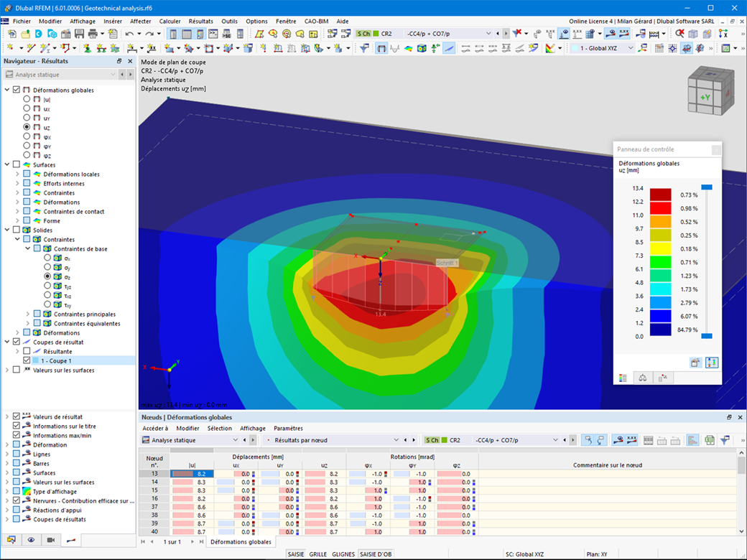Toggle the result sections icon in toolbar

click(x=449, y=48)
